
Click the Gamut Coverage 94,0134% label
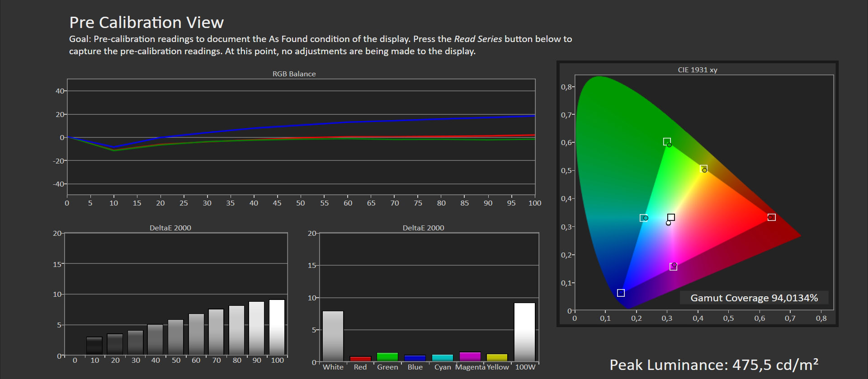(754, 298)
